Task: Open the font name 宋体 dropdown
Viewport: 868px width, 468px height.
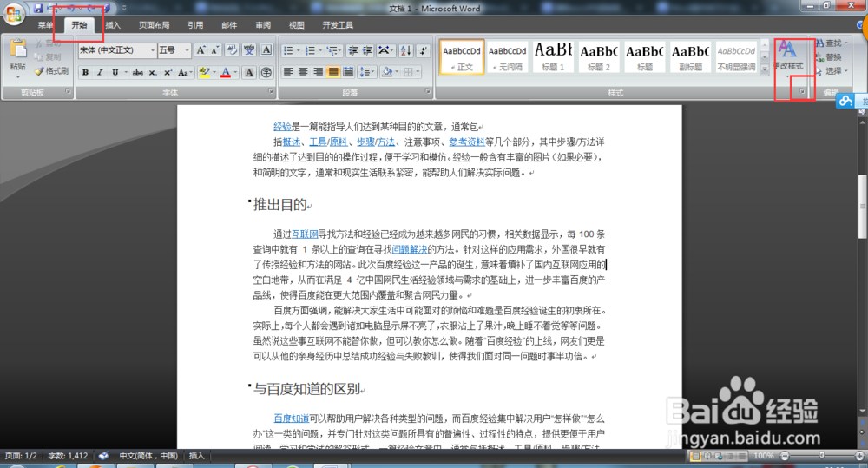Action: point(153,50)
